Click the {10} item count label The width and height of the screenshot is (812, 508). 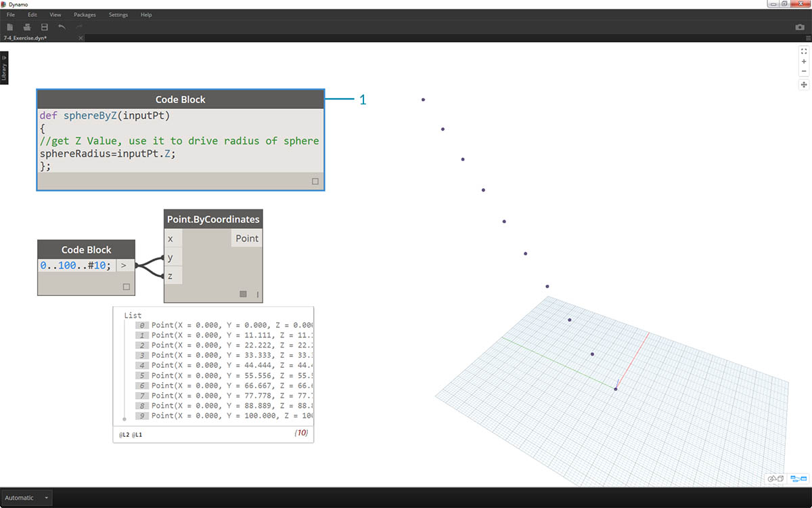coord(301,432)
